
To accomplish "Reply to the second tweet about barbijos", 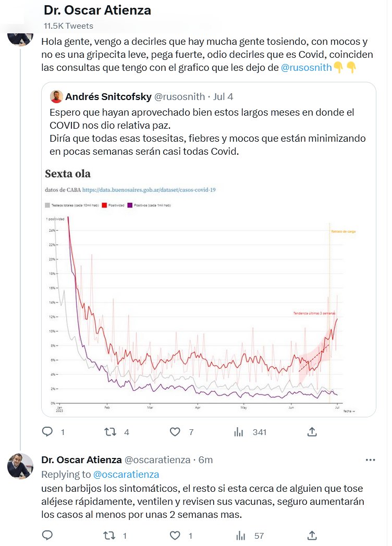I will tap(47, 535).
